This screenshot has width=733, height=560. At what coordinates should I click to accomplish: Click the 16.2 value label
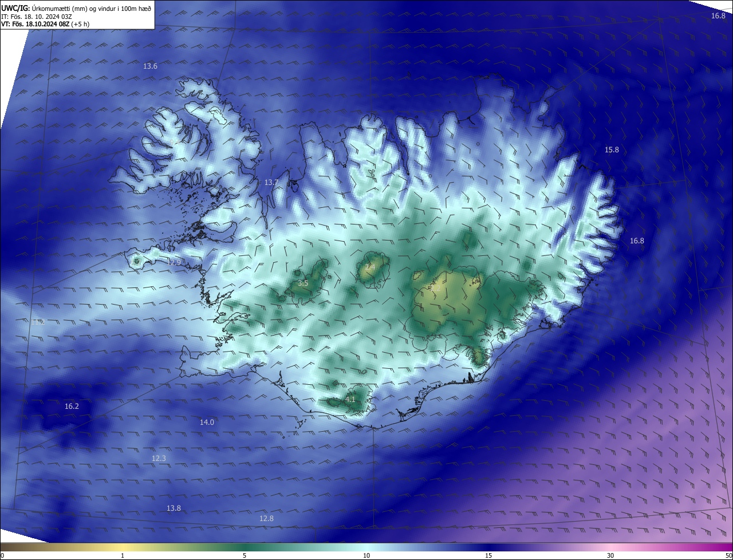[72, 406]
